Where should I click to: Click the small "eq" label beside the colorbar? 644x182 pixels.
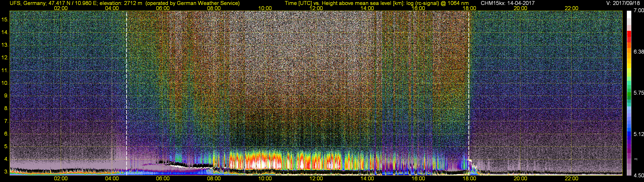tap(636, 159)
